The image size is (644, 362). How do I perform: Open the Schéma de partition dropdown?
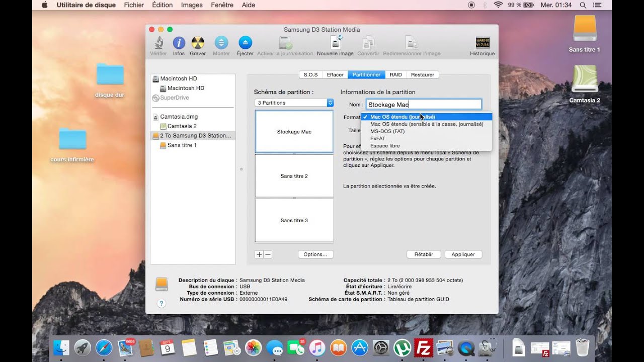tap(294, 103)
